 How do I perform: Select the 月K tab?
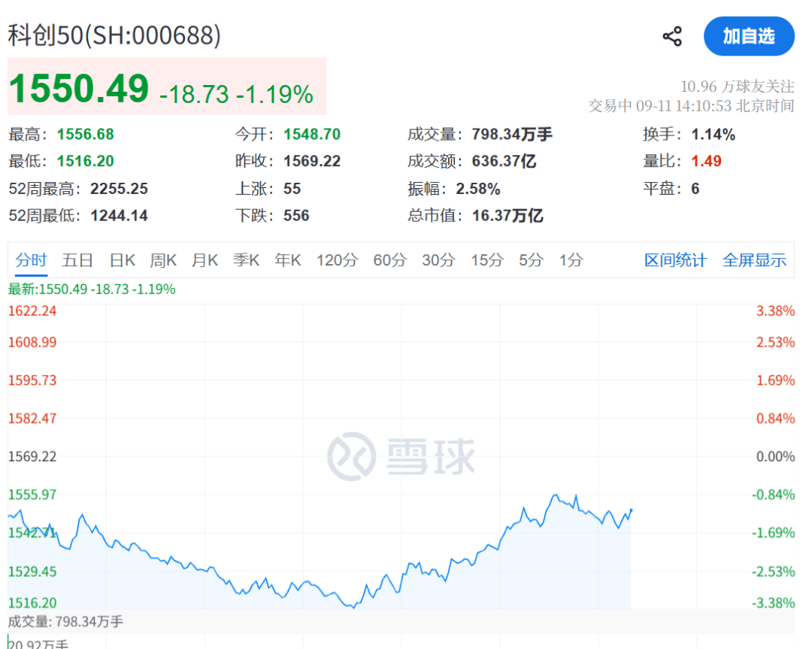[205, 260]
